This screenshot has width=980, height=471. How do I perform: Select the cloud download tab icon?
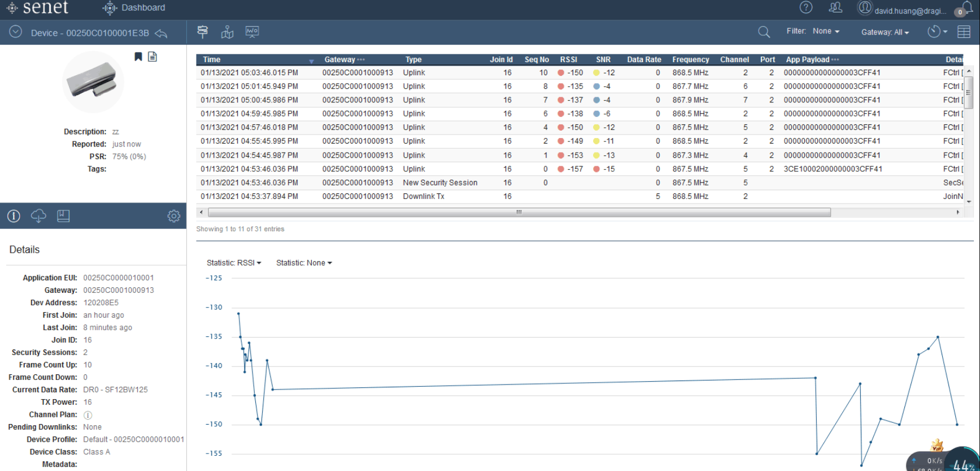click(38, 215)
